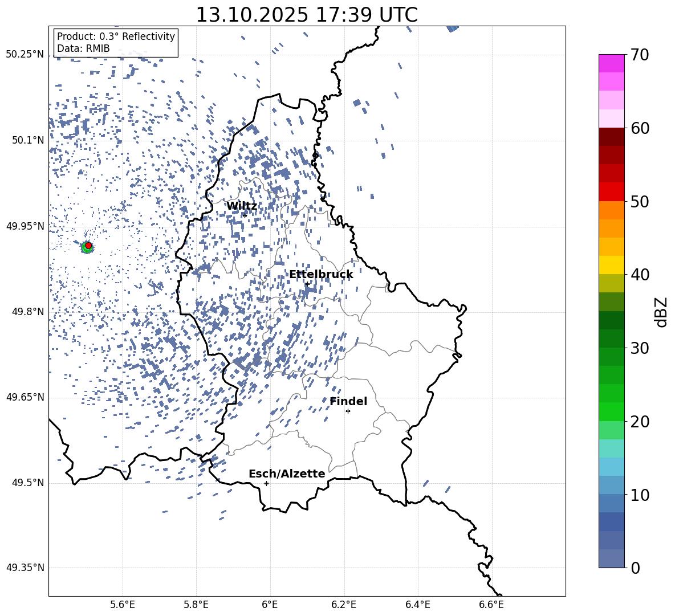Click the 6.6°E longitude label

(491, 605)
